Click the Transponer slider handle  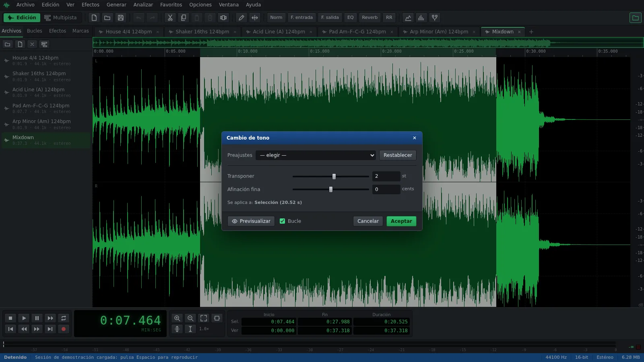[x=334, y=177]
